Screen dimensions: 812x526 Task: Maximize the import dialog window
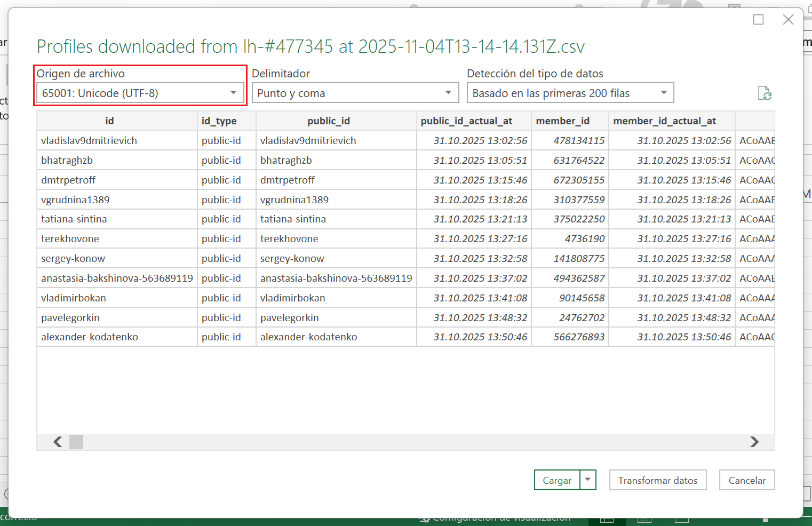[758, 20]
